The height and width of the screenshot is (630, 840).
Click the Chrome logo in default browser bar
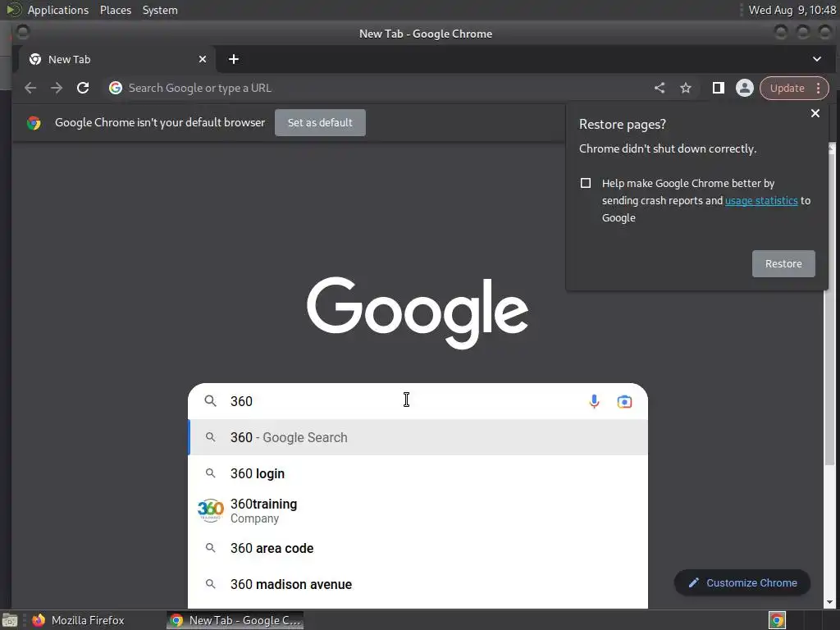point(34,123)
